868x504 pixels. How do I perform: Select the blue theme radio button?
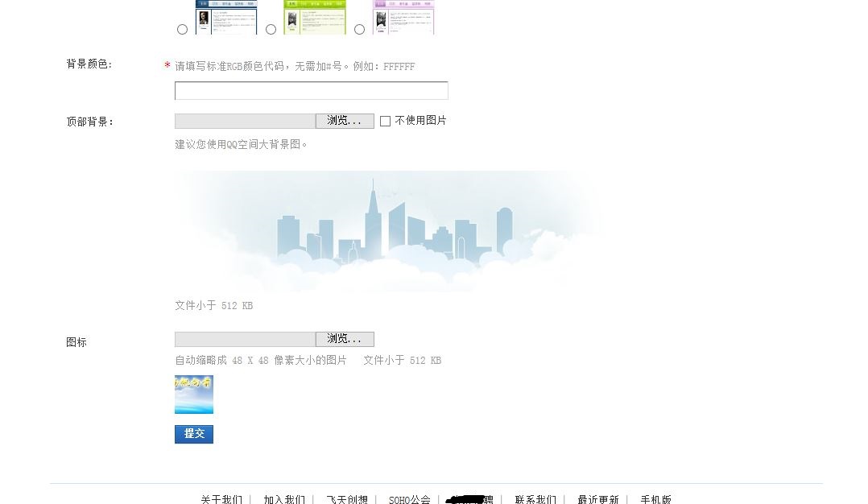[182, 29]
